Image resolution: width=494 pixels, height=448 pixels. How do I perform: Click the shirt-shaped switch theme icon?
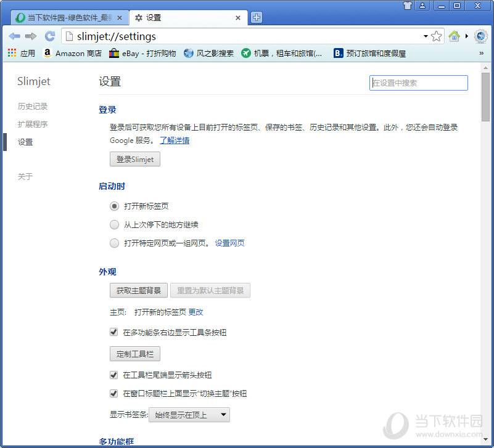coord(406,6)
